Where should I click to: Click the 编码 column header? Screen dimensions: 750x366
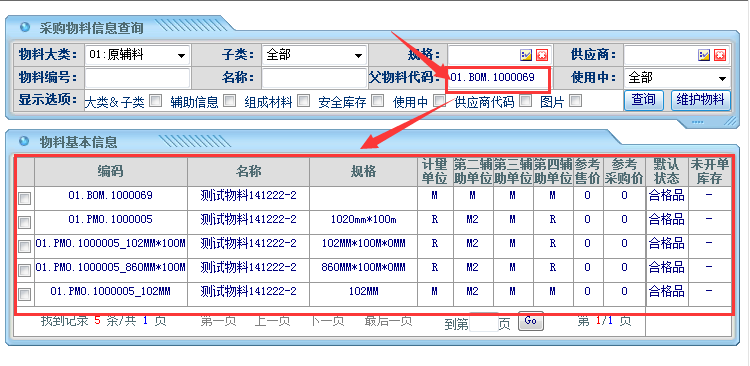coord(111,172)
